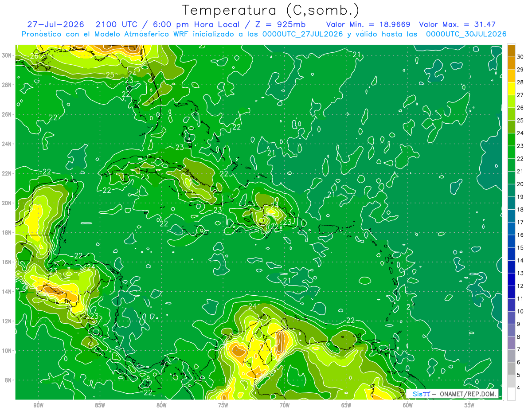
Task: Click the 10N latitude axis label
Action: click(8, 351)
